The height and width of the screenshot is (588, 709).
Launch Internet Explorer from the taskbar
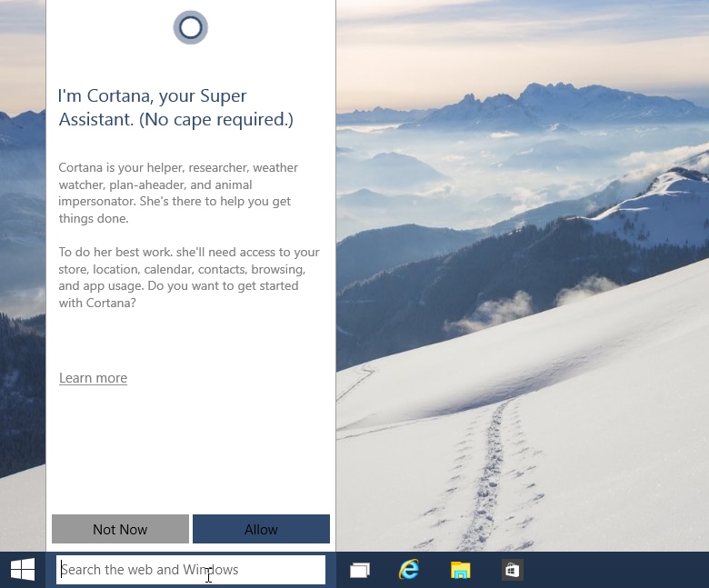(x=409, y=570)
